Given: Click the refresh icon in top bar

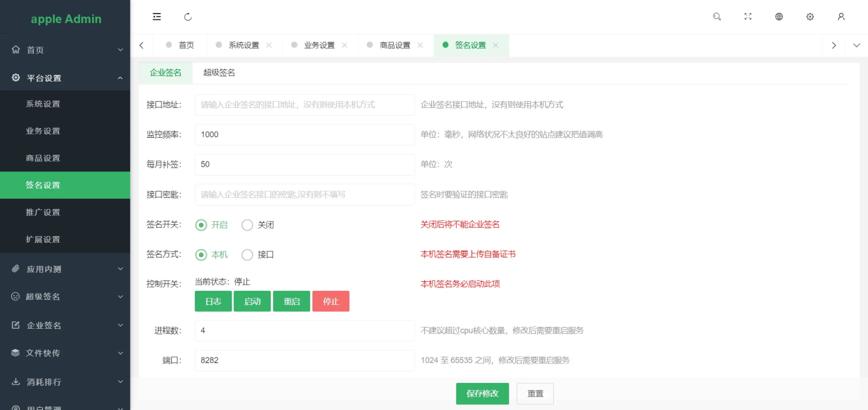Looking at the screenshot, I should [x=188, y=17].
